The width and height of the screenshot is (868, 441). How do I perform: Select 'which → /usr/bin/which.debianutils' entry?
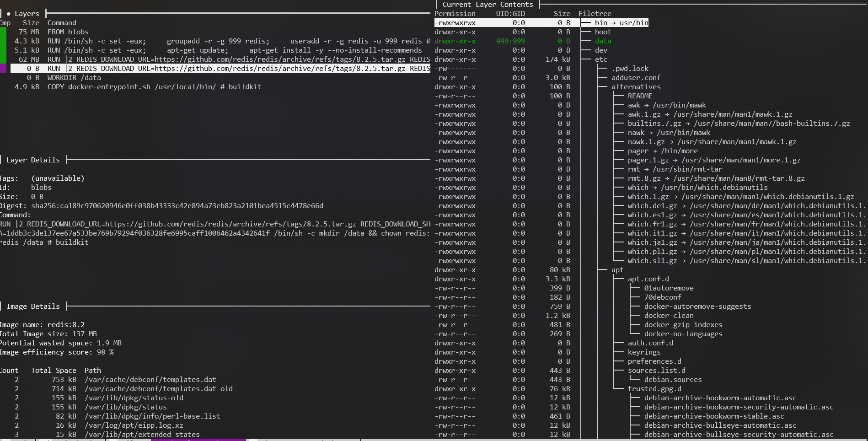point(697,188)
